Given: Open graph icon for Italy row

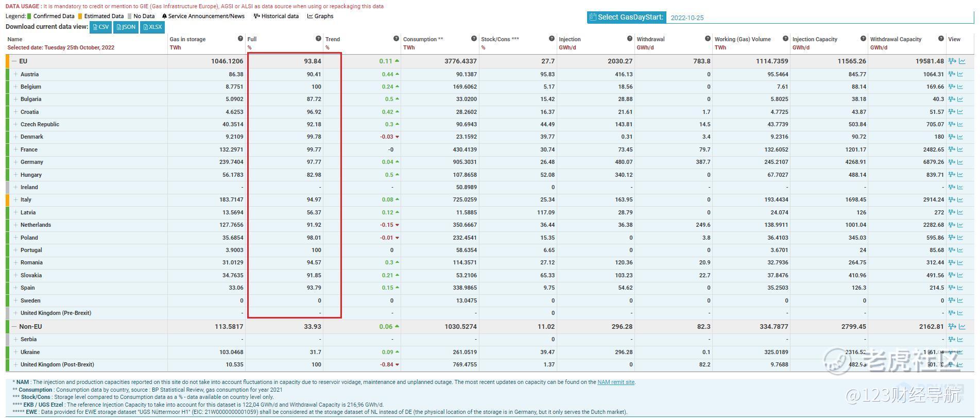Looking at the screenshot, I should pos(960,200).
